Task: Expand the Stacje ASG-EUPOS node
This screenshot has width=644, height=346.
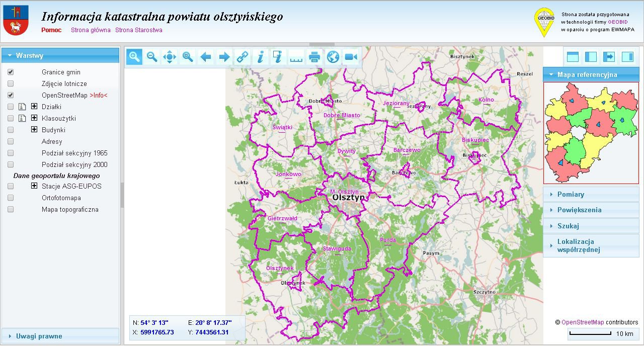Action: pos(34,186)
